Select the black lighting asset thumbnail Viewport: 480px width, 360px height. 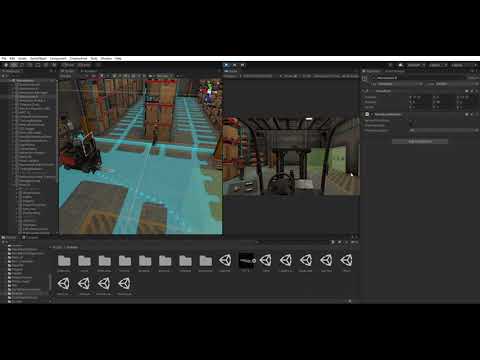[x=246, y=260]
